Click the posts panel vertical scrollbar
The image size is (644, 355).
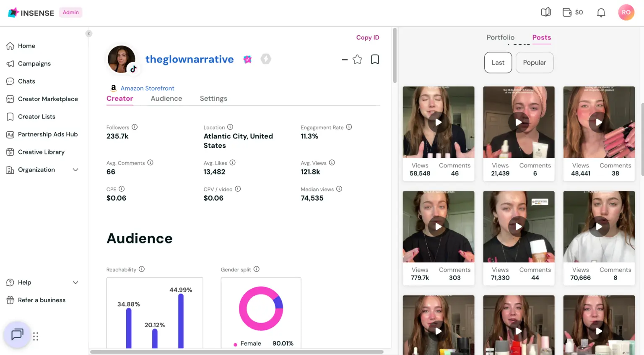click(x=642, y=139)
